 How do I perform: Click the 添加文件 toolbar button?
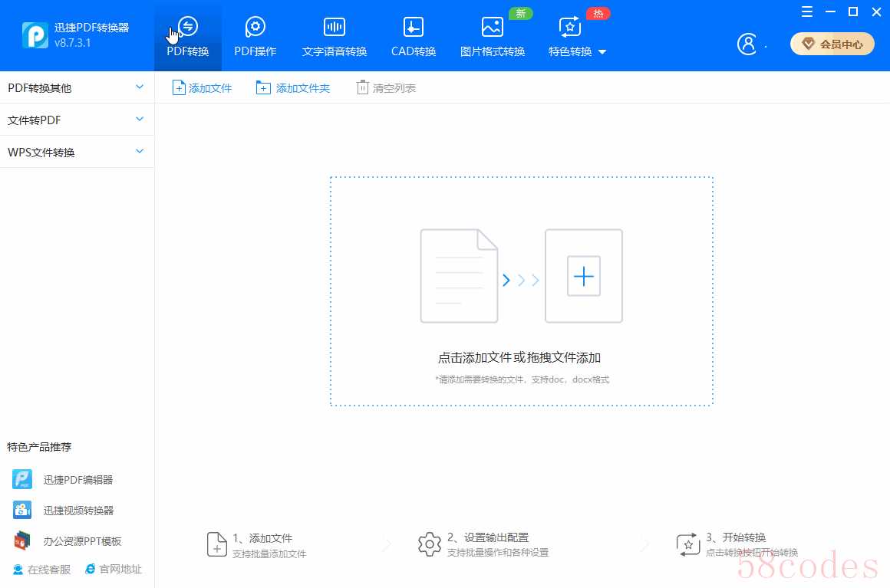tap(202, 88)
